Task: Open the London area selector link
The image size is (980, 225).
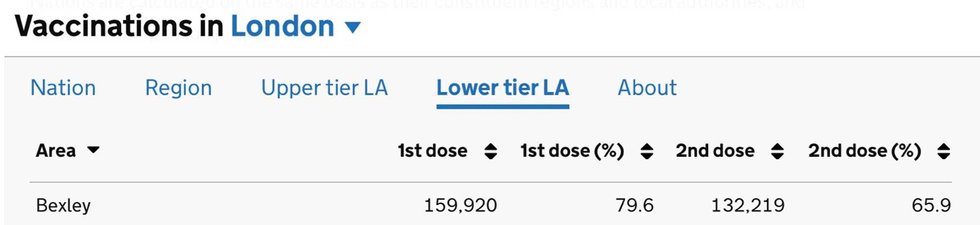Action: tap(282, 26)
